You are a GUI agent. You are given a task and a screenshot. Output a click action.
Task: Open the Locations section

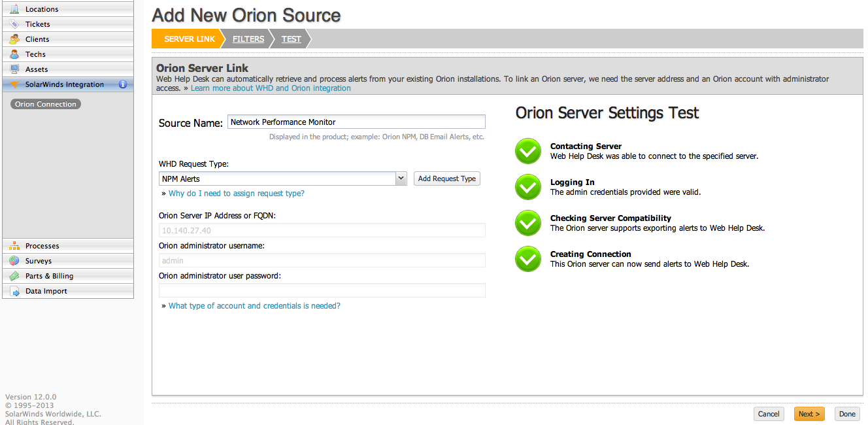(68, 9)
